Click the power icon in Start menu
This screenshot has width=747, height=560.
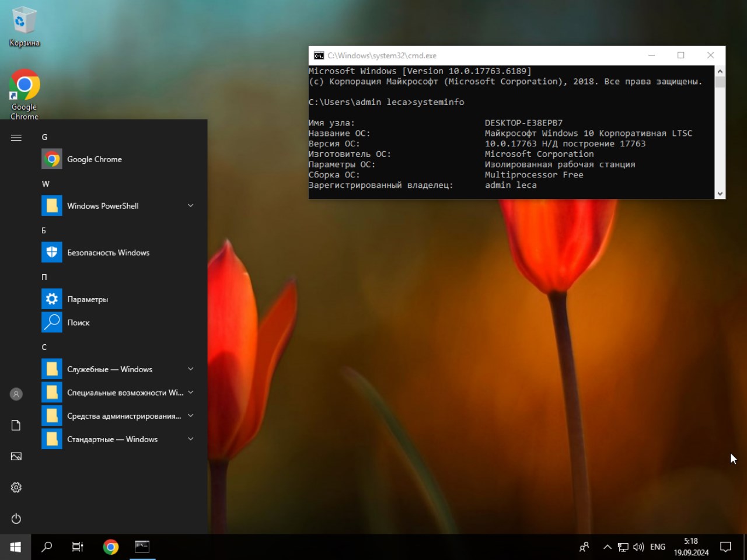click(x=16, y=519)
